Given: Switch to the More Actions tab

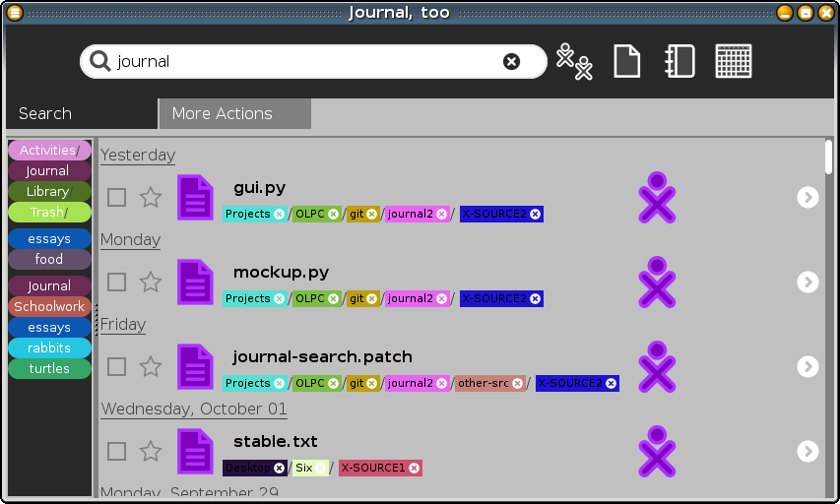Looking at the screenshot, I should (234, 113).
